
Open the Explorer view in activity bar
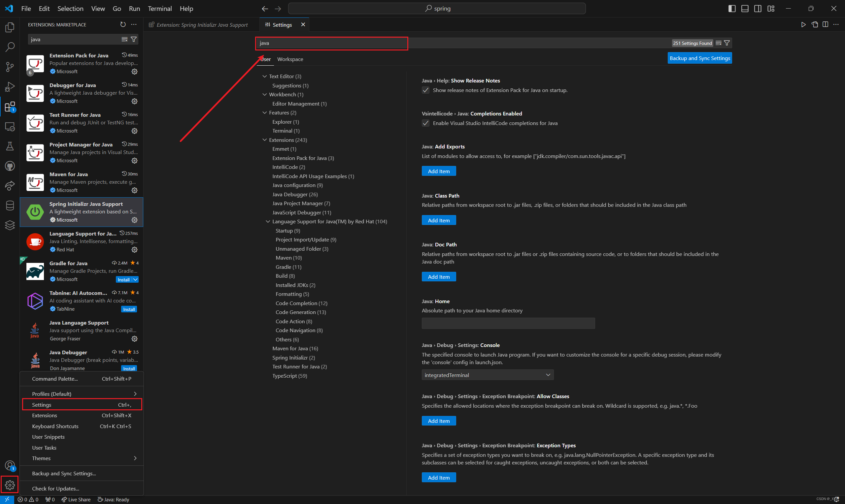pos(10,27)
